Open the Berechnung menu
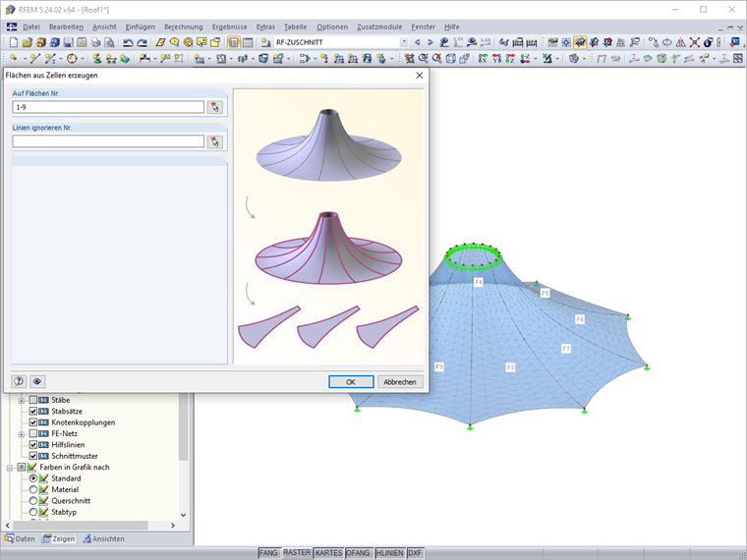 184,28
